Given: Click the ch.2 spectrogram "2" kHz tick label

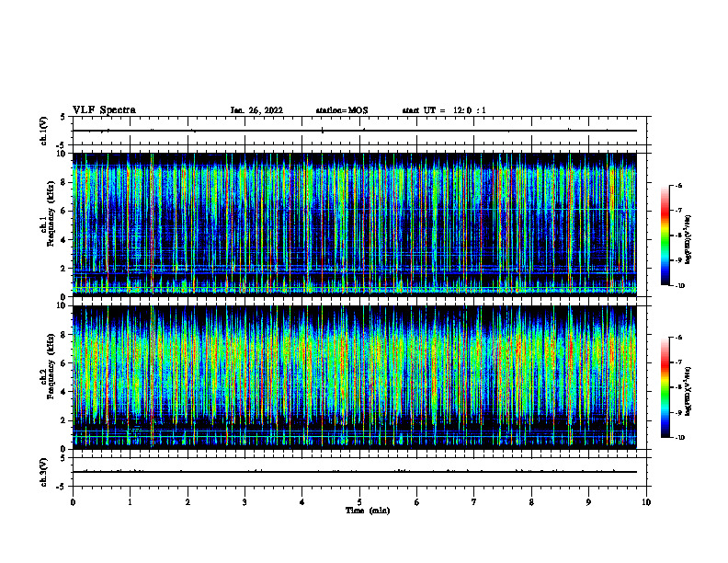Looking at the screenshot, I should (x=63, y=420).
